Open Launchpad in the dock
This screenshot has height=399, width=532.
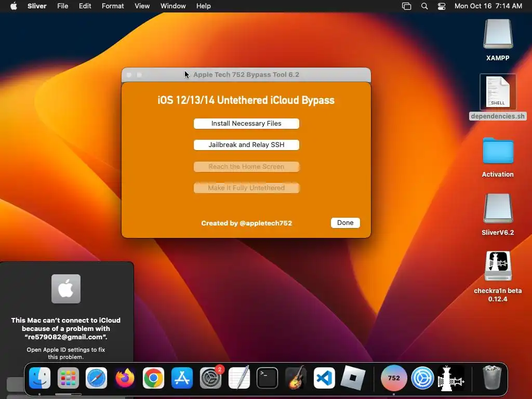coord(68,378)
